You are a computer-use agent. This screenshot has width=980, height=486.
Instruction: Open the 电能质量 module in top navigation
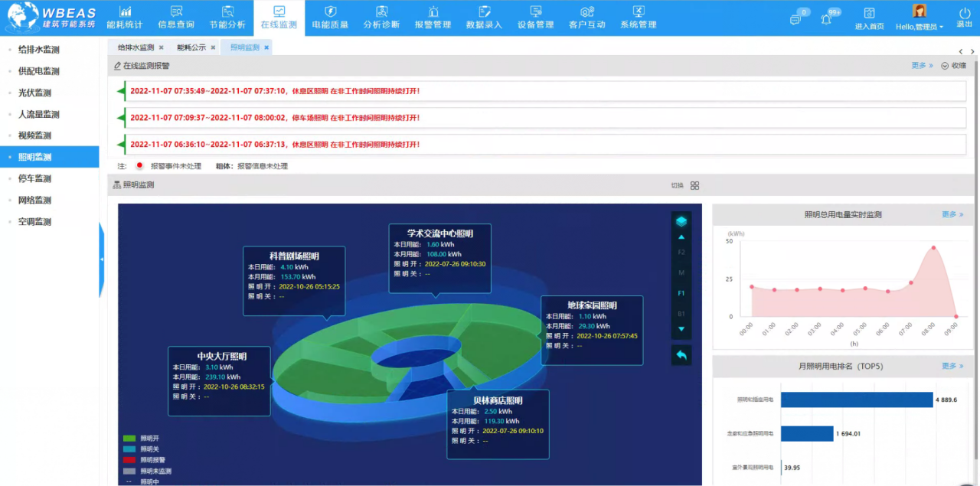(x=330, y=18)
